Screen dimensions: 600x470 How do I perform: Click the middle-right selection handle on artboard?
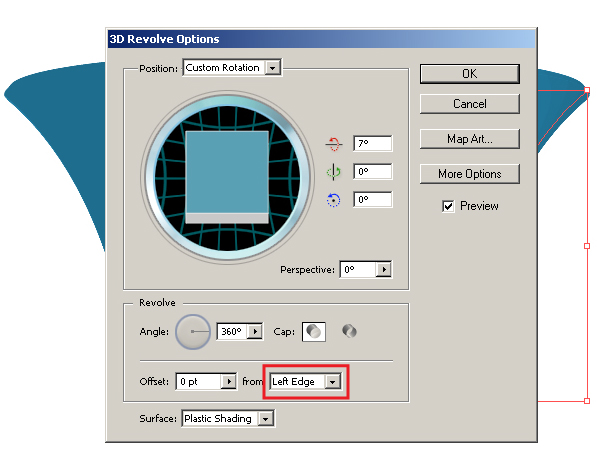coord(587,246)
